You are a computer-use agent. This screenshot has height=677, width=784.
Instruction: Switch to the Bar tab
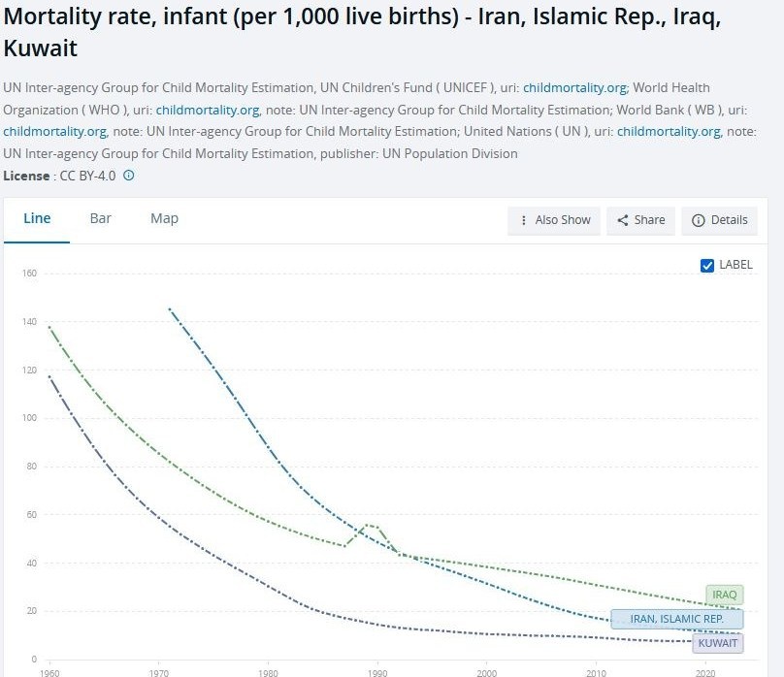[101, 218]
